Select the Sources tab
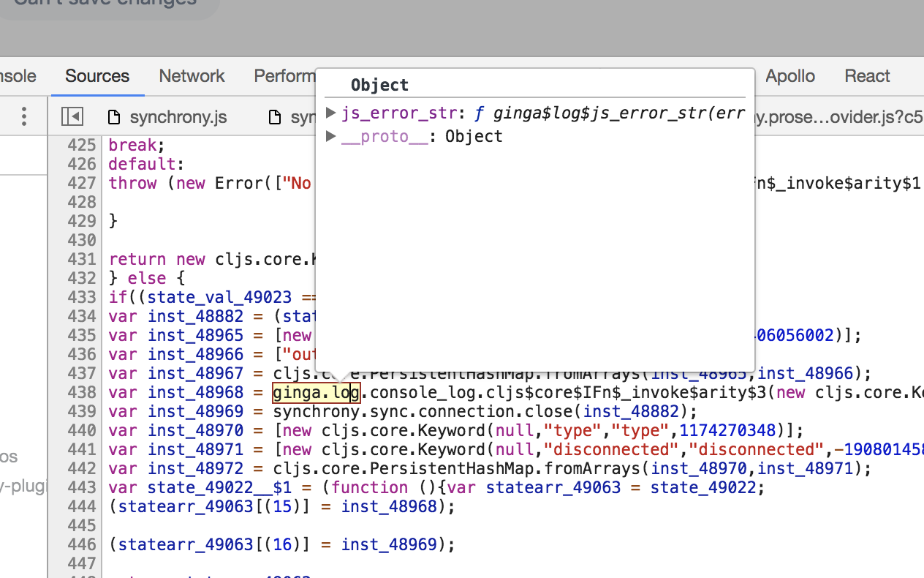Image resolution: width=924 pixels, height=578 pixels. pyautogui.click(x=97, y=76)
